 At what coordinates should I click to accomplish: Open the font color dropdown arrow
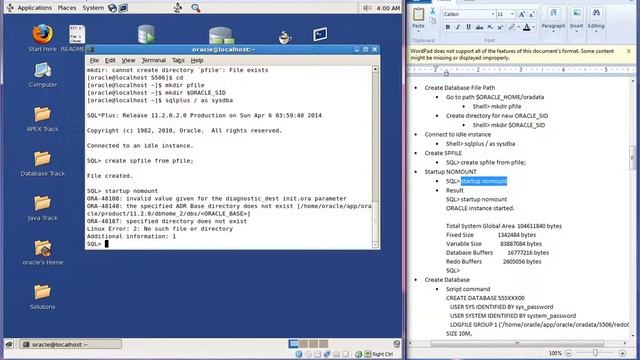click(533, 27)
